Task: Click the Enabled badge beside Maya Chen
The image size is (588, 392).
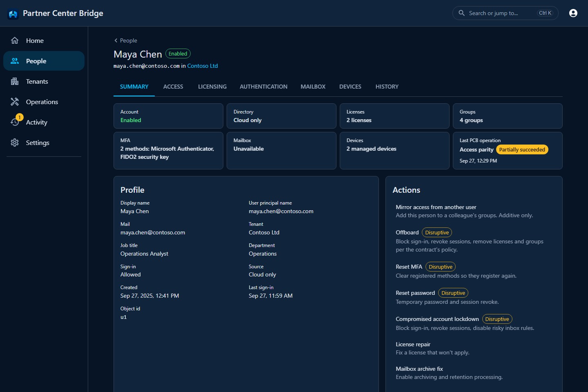Action: 178,54
